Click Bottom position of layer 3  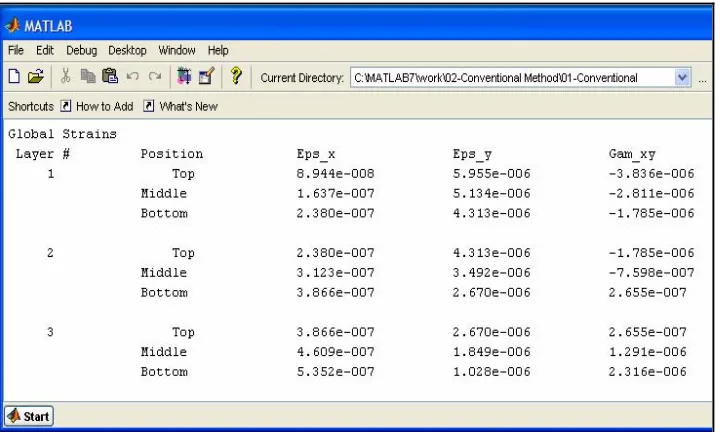click(164, 372)
